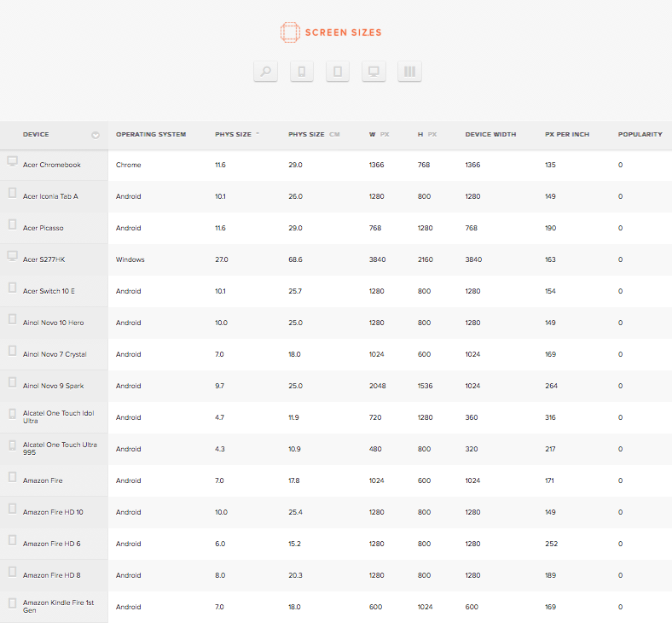This screenshot has width=672, height=623.
Task: Filter by phone devices icon
Action: tap(302, 71)
